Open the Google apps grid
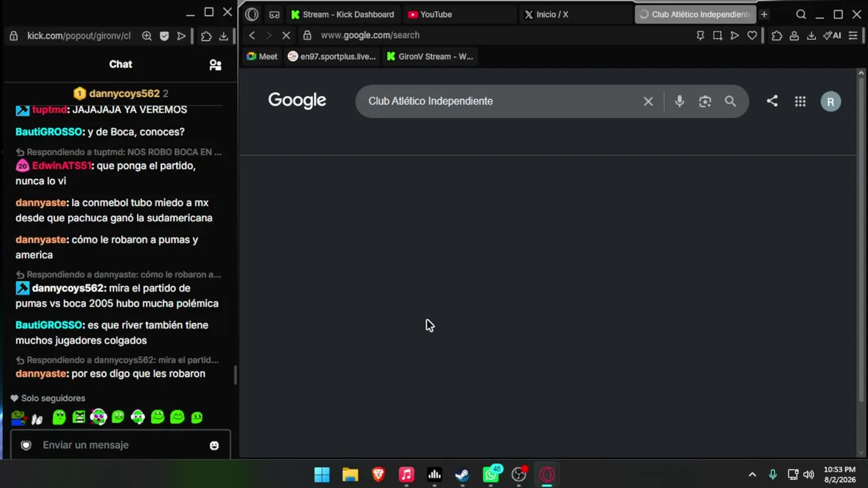Screen dimensions: 868x488 coord(800,101)
